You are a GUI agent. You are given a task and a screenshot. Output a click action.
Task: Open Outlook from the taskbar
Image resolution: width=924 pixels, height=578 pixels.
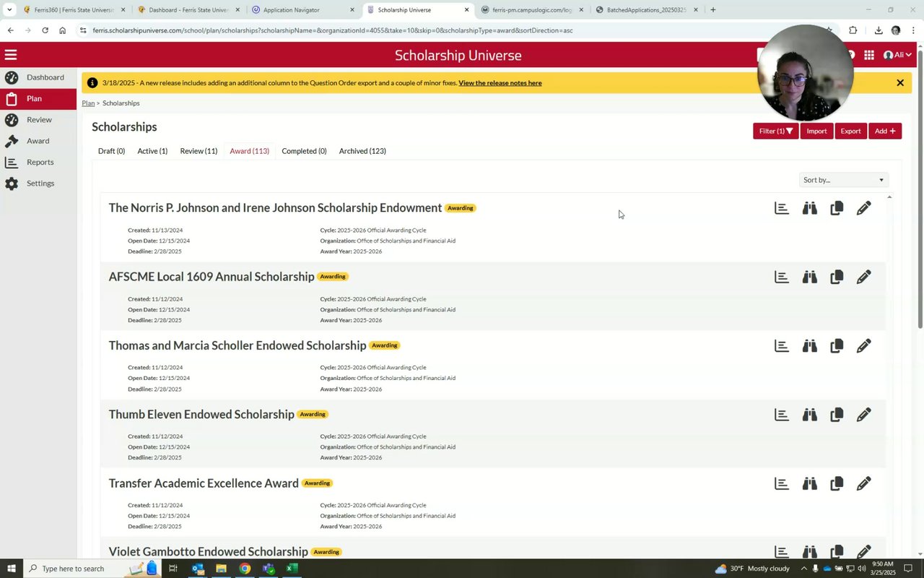click(x=198, y=569)
